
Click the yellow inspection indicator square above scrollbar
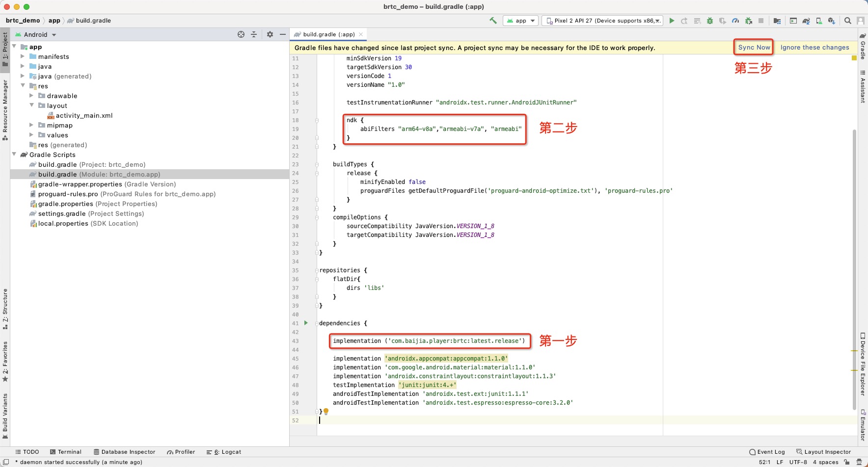coord(854,58)
